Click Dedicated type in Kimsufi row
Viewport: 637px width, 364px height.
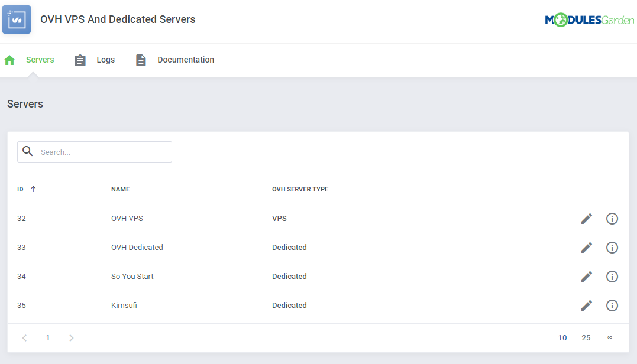pyautogui.click(x=289, y=305)
